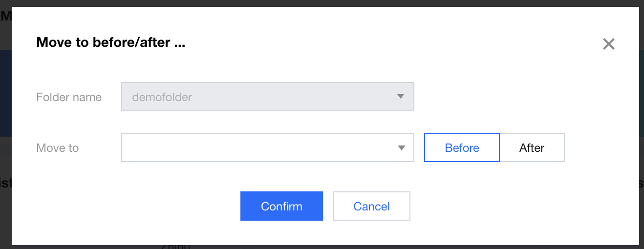
Task: Click the dark blue banner left of dialog
Action: pos(5,93)
